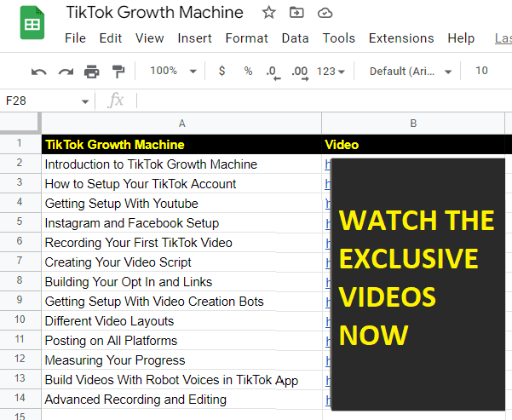Screen dimensions: 512x420
Task: Open the File menu
Action: click(75, 38)
